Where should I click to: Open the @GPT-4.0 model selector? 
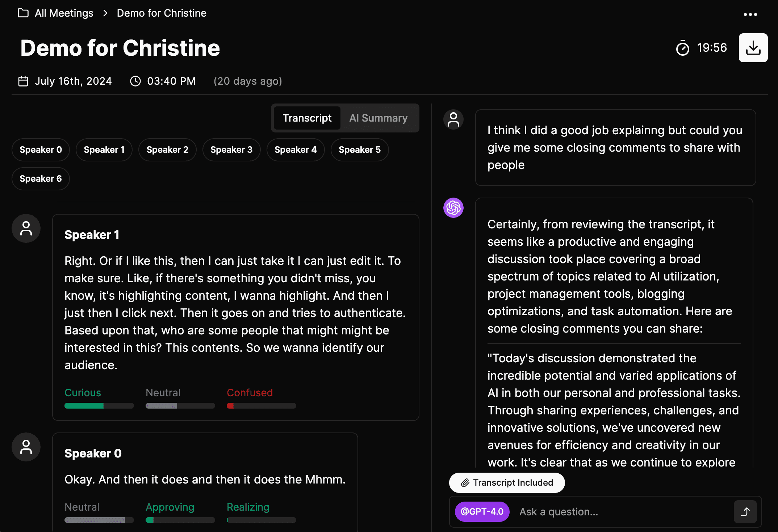pos(482,512)
